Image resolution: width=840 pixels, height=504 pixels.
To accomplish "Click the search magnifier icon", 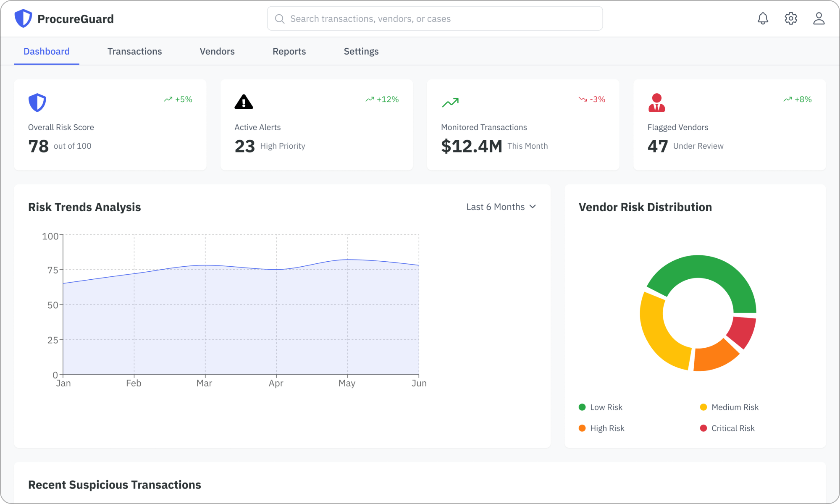I will coord(280,18).
